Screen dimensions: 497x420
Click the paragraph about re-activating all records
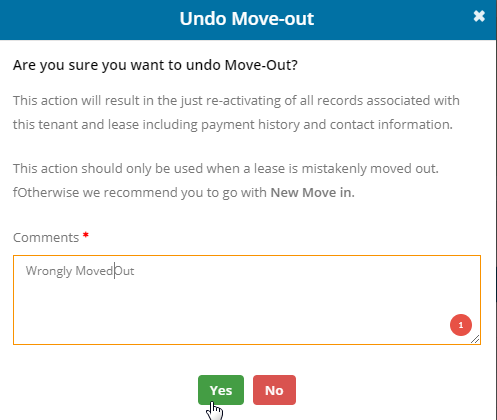coord(236,112)
